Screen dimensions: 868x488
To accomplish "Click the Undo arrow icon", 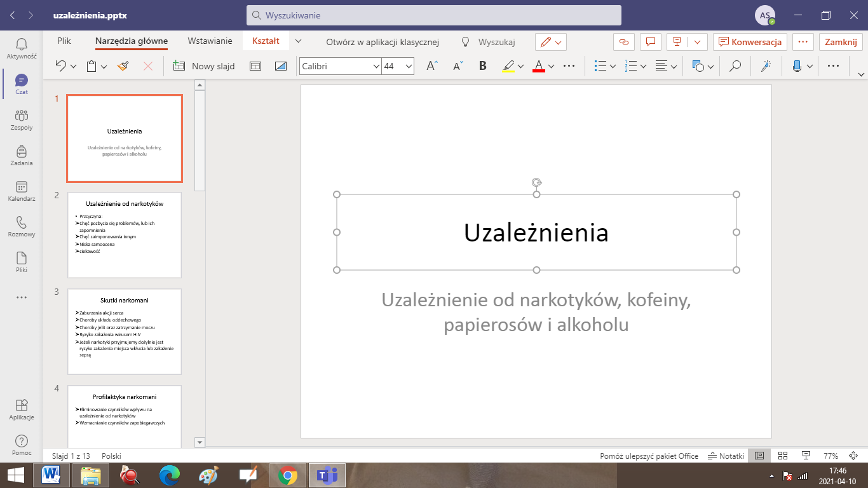I will [61, 66].
